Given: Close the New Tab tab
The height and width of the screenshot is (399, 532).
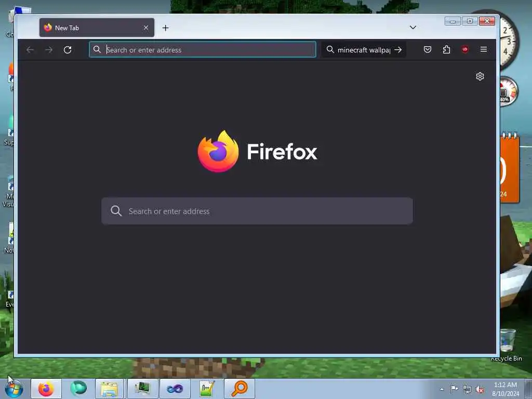Looking at the screenshot, I should [x=146, y=28].
